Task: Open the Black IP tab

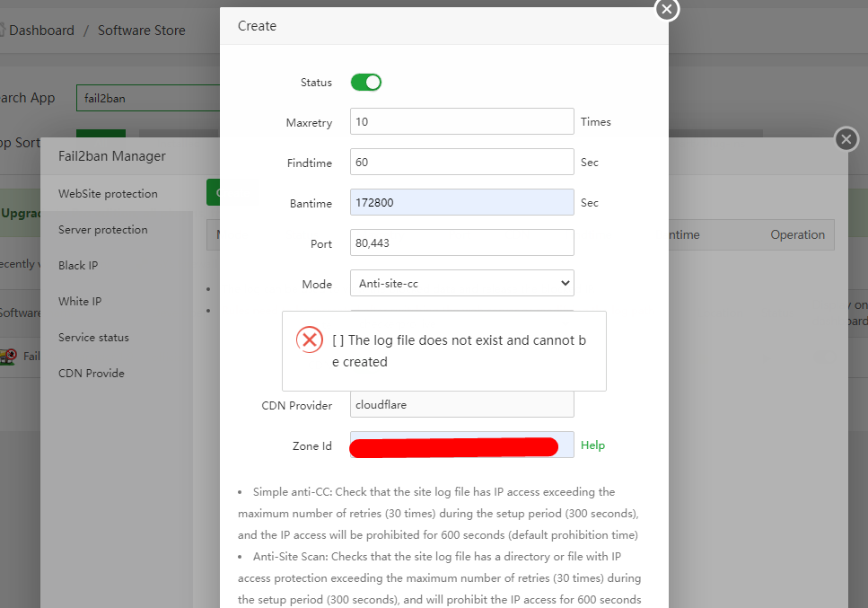Action: click(78, 266)
